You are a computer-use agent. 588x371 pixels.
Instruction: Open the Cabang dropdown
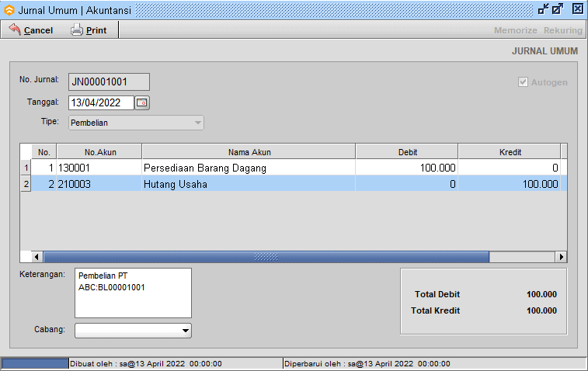(x=133, y=331)
